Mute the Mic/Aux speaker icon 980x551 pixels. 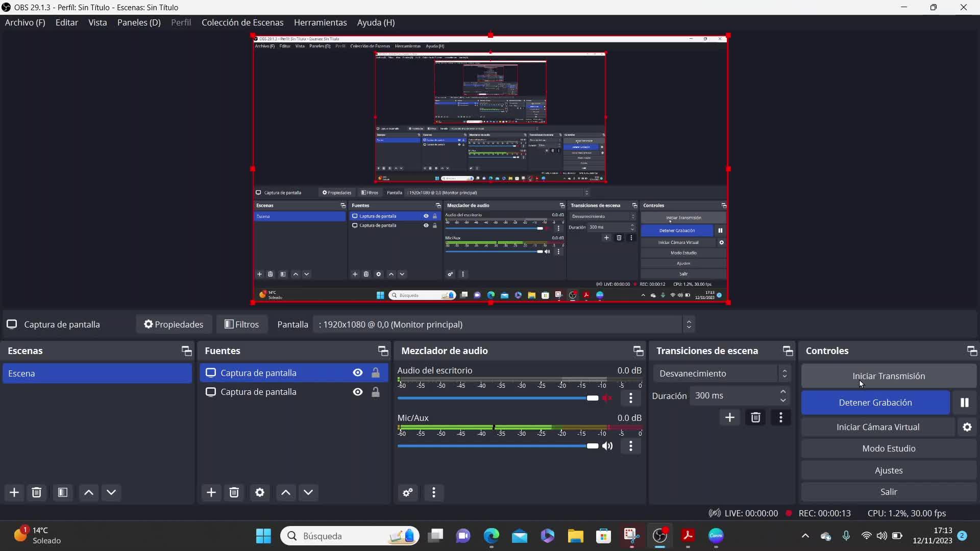point(607,446)
